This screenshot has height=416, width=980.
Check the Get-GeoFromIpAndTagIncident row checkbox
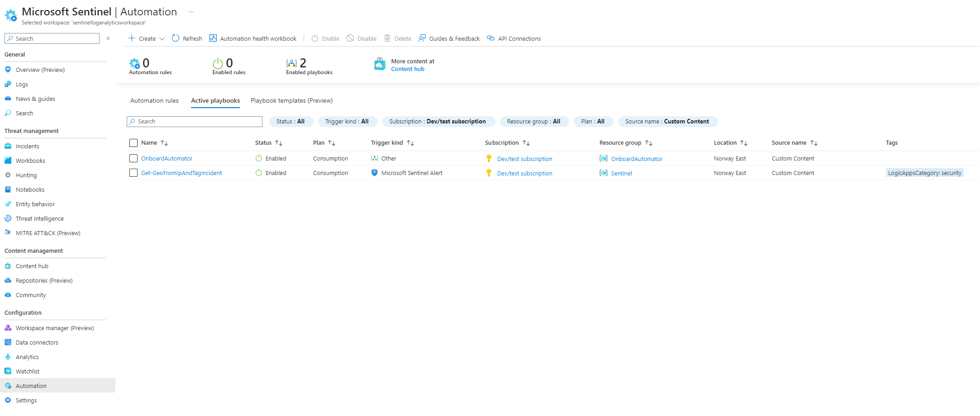(133, 173)
